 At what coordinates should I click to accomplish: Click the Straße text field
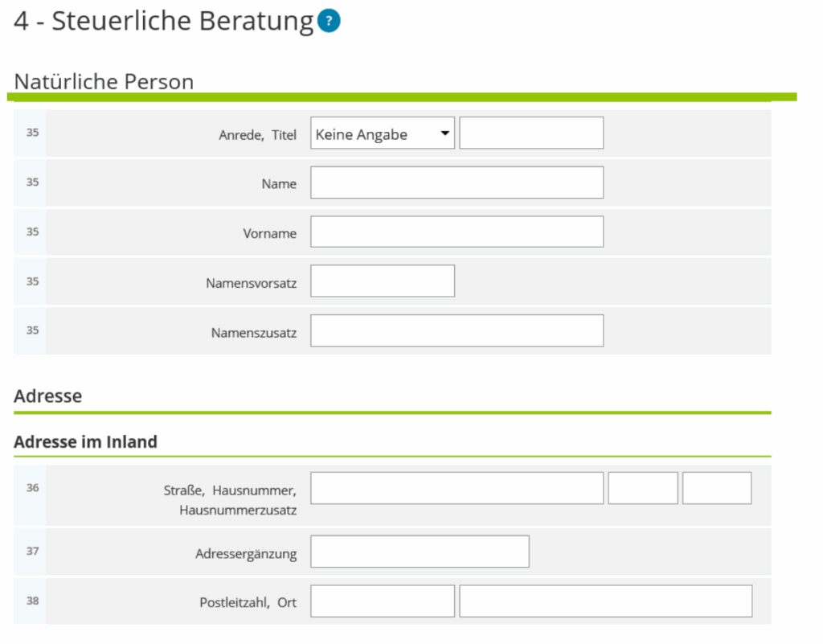click(x=457, y=488)
